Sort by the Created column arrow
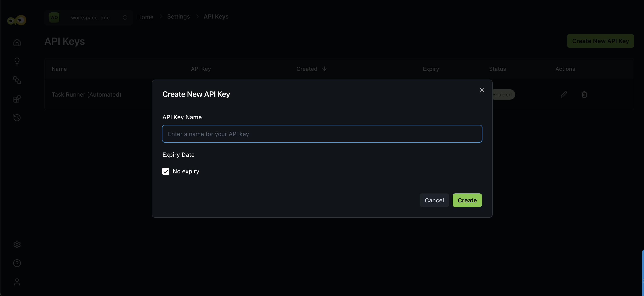The image size is (644, 296). click(x=324, y=69)
